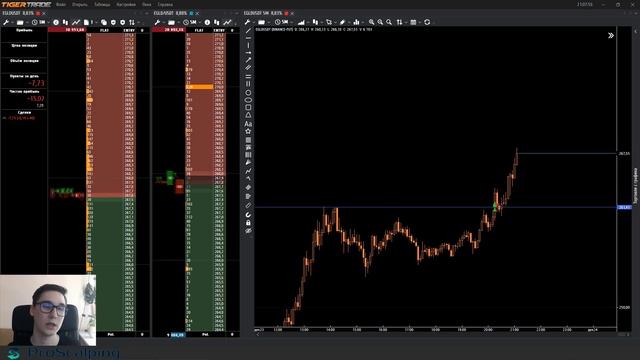This screenshot has height=360, width=640.
Task: Click FLAT button in second order book
Action: (x=199, y=30)
